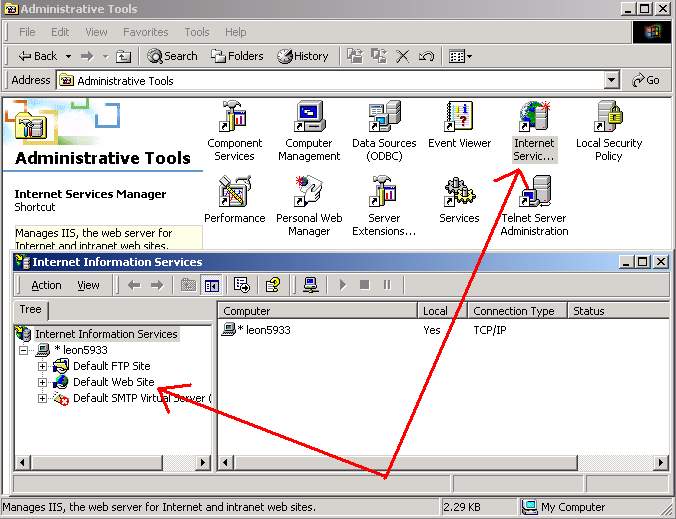Open the Performance monitor icon
This screenshot has height=519, width=676.
pyautogui.click(x=234, y=192)
